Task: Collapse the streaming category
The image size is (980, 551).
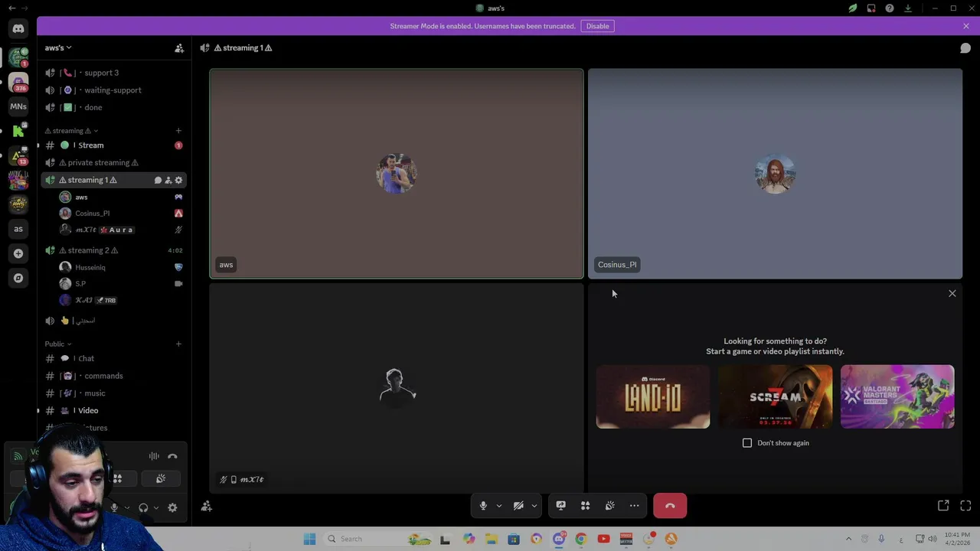Action: [71, 131]
